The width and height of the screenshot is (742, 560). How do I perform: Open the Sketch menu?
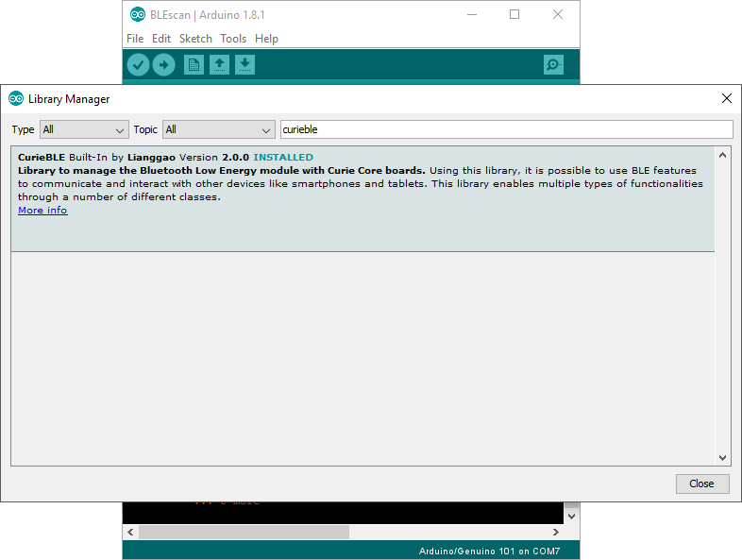pos(195,39)
